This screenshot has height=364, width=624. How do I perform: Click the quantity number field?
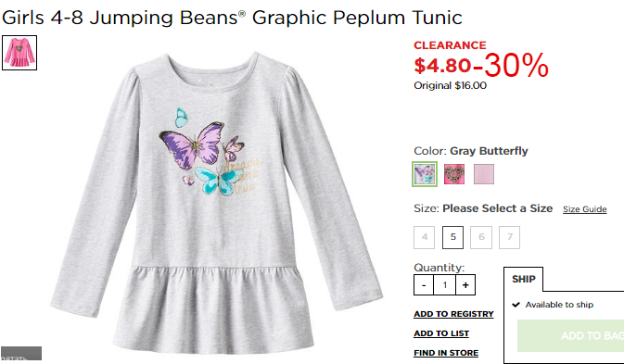click(x=444, y=285)
